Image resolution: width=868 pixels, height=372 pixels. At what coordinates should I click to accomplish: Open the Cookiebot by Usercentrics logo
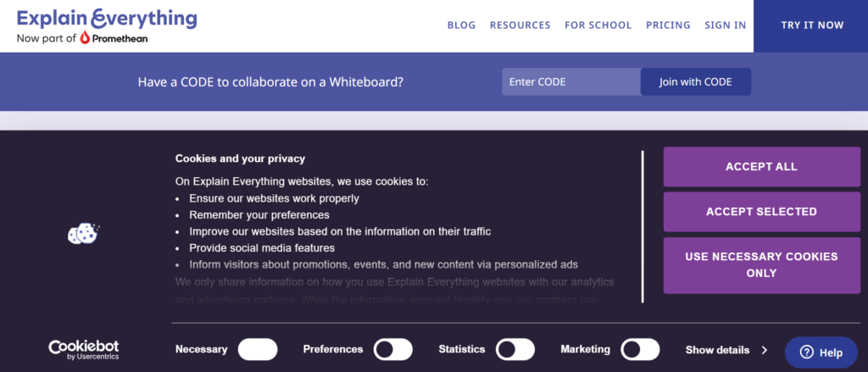coord(83,349)
